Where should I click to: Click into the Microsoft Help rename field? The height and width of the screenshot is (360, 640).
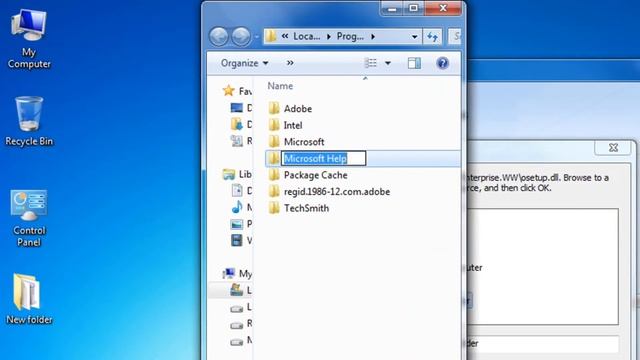point(323,158)
